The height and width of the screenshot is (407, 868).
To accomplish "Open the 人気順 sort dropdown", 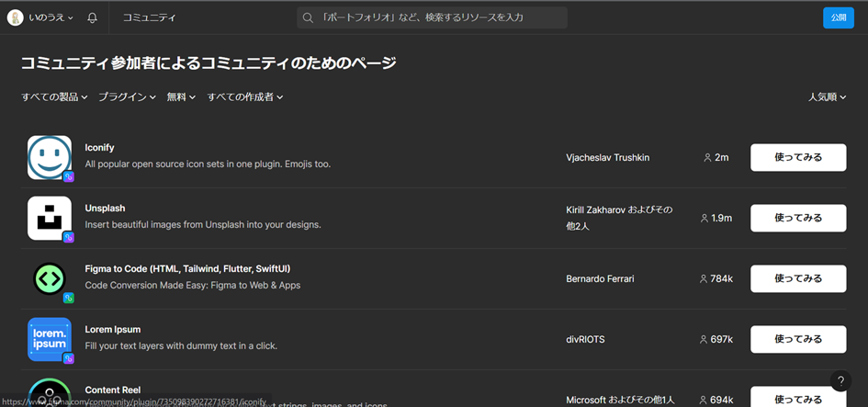I will (x=827, y=96).
